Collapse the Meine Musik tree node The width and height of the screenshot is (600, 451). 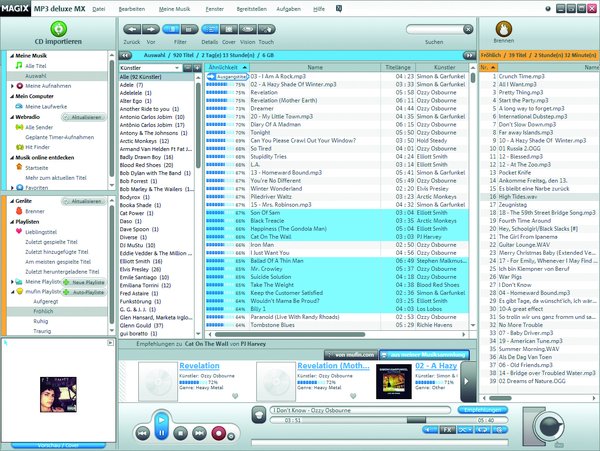click(x=12, y=55)
